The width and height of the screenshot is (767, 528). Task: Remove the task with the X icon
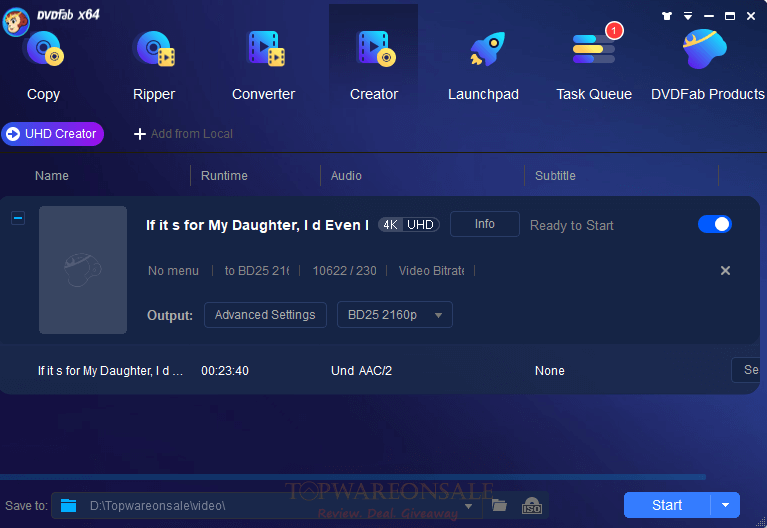725,271
